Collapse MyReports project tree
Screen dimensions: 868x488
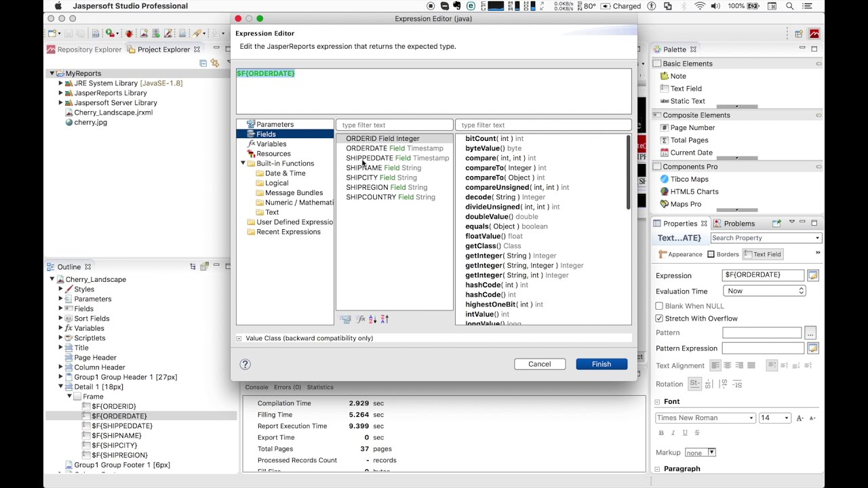52,73
